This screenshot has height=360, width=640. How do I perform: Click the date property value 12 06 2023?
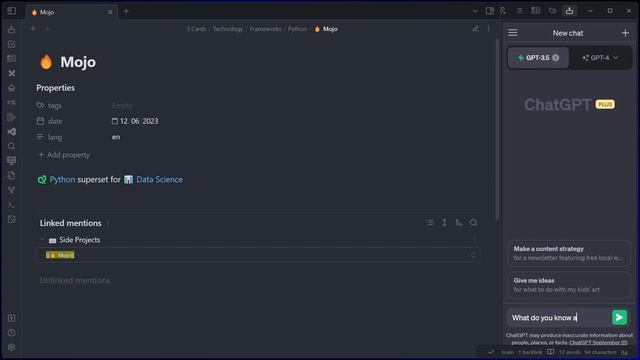tap(139, 121)
